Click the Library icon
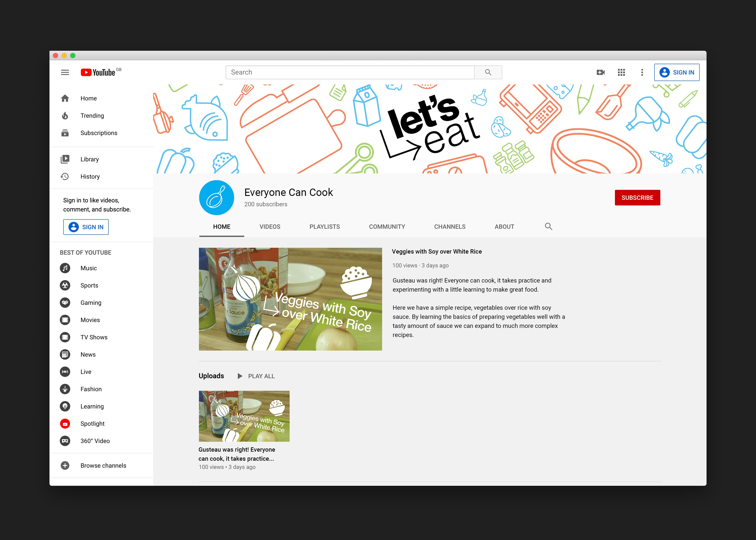The image size is (756, 540). (65, 159)
